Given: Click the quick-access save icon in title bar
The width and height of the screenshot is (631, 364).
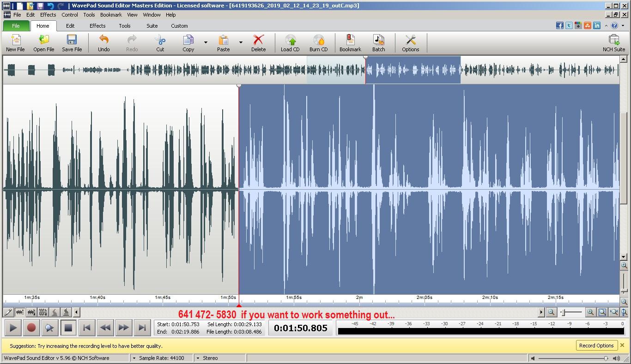Looking at the screenshot, I should pyautogui.click(x=40, y=6).
